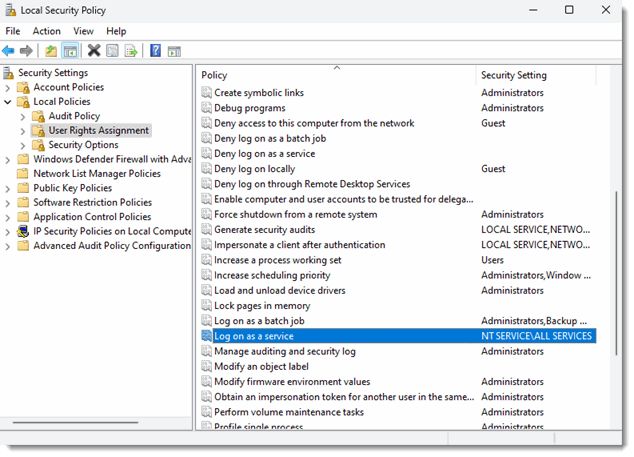Screen dimensions: 634x457
Task: Open the Action menu
Action: [46, 31]
